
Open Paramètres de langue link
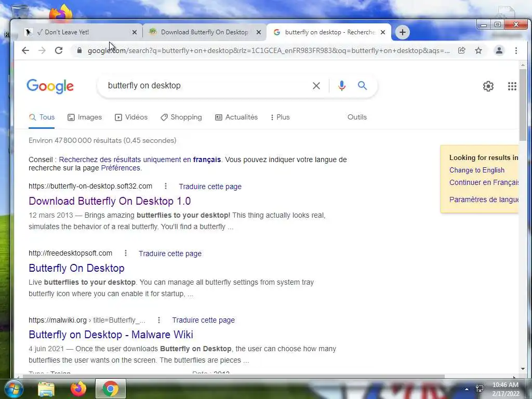coord(484,199)
